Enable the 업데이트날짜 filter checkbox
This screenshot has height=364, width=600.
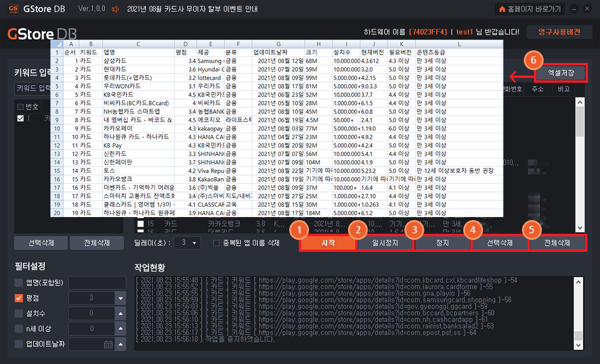pyautogui.click(x=19, y=344)
